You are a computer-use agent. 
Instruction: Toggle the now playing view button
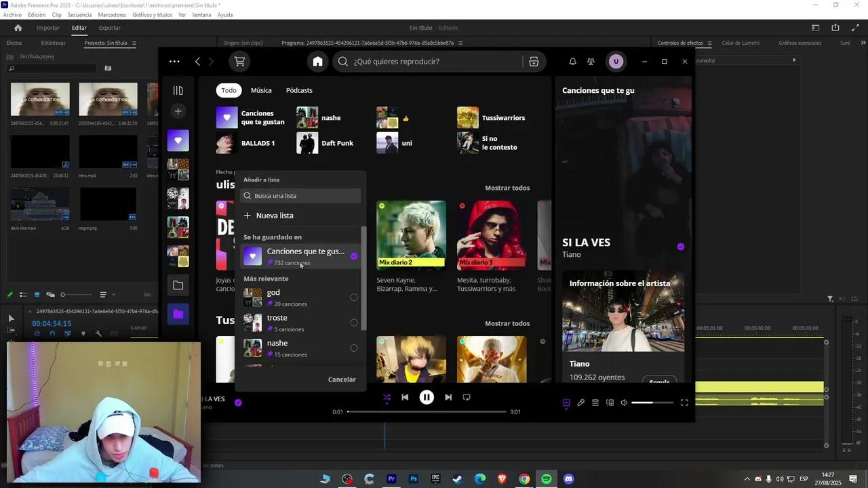[x=566, y=403]
